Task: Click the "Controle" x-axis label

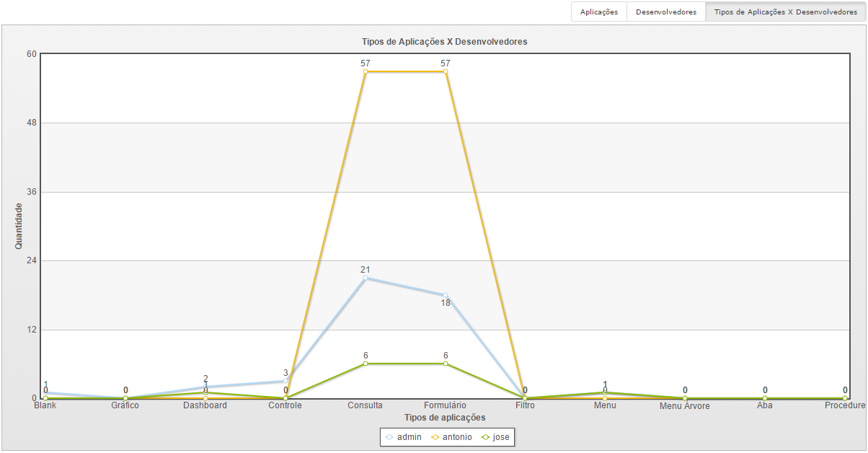Action: [x=285, y=405]
